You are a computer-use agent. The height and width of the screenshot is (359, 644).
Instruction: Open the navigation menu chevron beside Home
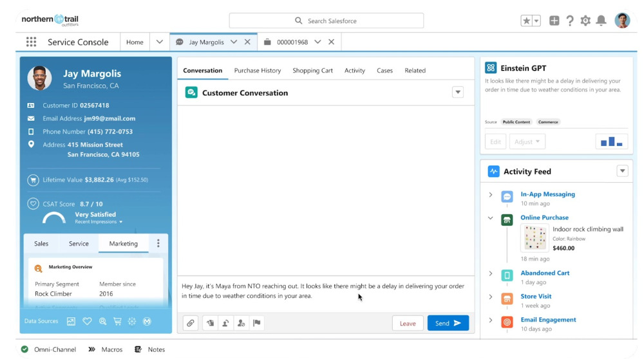pyautogui.click(x=159, y=42)
